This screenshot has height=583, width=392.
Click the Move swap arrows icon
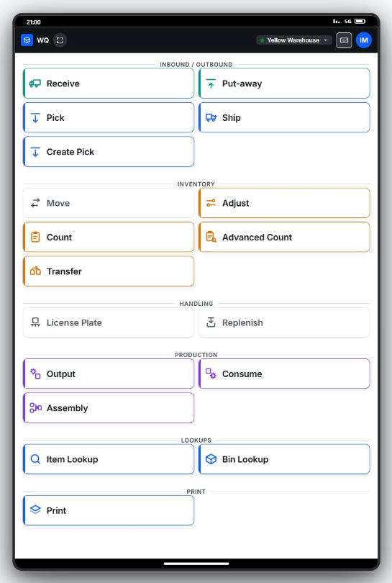pos(35,203)
